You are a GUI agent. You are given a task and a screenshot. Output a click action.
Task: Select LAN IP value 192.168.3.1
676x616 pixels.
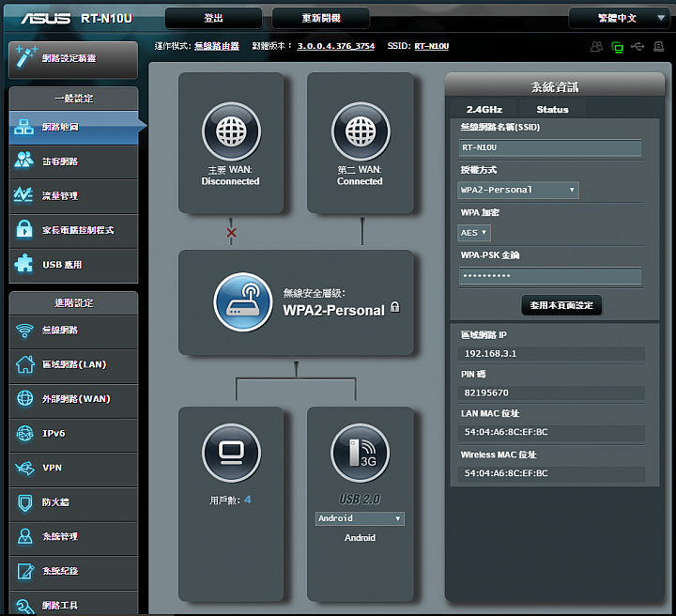(490, 353)
